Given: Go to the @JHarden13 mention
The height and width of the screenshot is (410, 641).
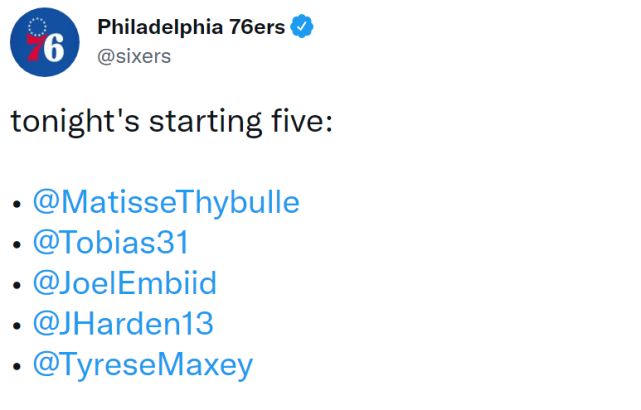Looking at the screenshot, I should (122, 324).
